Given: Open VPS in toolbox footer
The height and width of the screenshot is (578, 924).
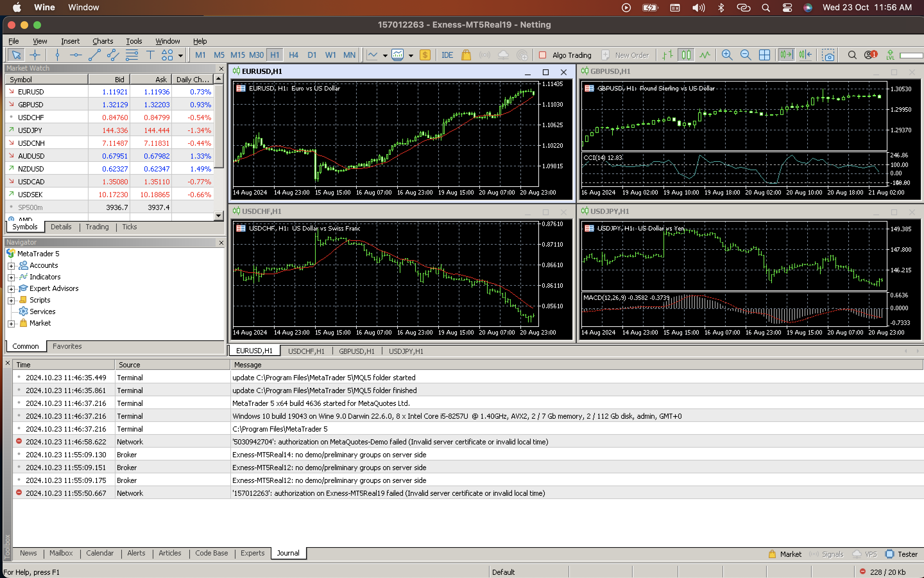Looking at the screenshot, I should tap(865, 554).
